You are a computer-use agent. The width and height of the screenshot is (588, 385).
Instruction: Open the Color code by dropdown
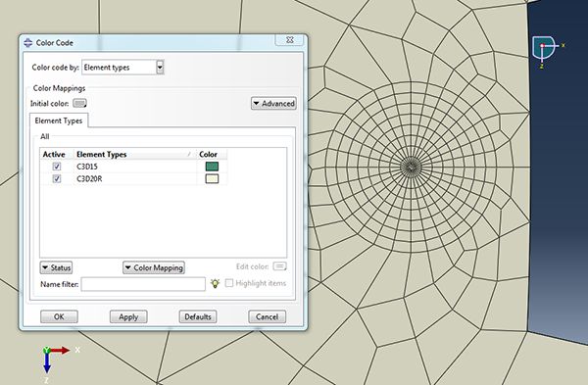pyautogui.click(x=122, y=68)
